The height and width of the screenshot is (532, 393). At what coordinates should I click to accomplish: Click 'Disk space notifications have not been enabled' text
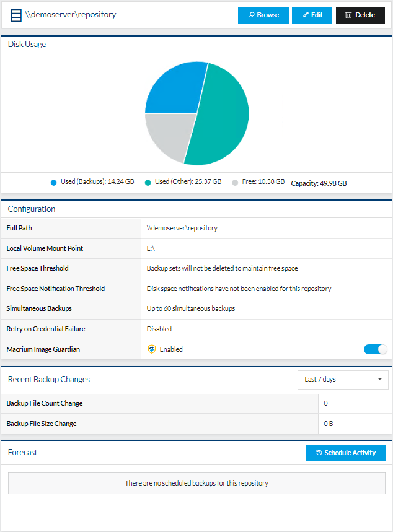[239, 289]
